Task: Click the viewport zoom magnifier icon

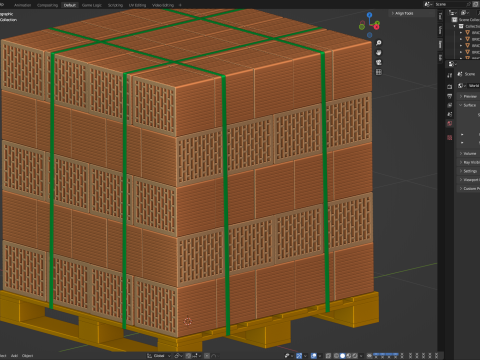Action: pyautogui.click(x=379, y=43)
